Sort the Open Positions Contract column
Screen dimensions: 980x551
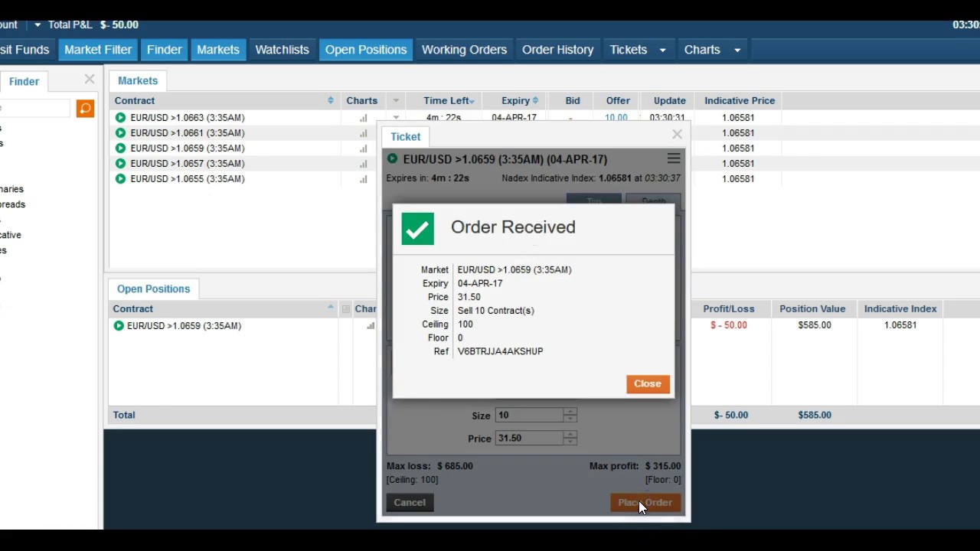tap(331, 308)
